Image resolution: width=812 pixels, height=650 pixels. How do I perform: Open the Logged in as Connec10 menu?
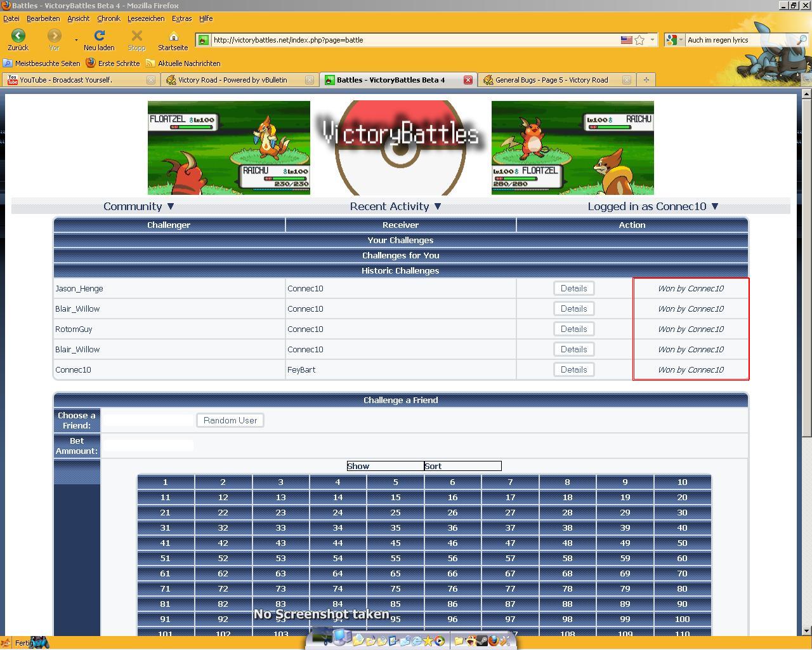(x=653, y=206)
